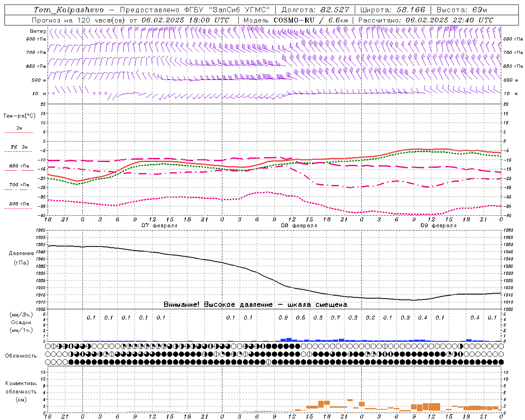525x420 pixels.
Task: Click the 'Тем-ра(°C)' temperature panel label
Action: tap(19, 116)
